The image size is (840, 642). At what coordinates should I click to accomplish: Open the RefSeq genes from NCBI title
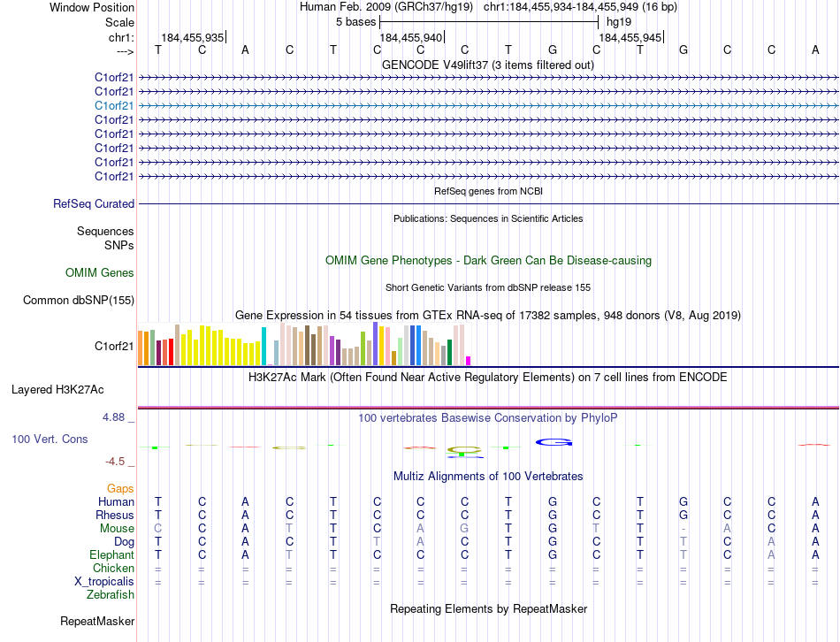click(x=488, y=191)
